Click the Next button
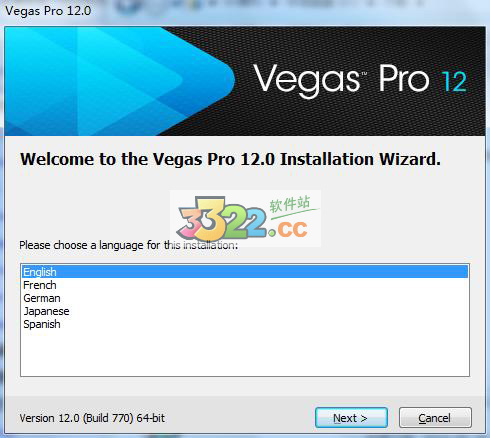This screenshot has height=438, width=490. 351,417
